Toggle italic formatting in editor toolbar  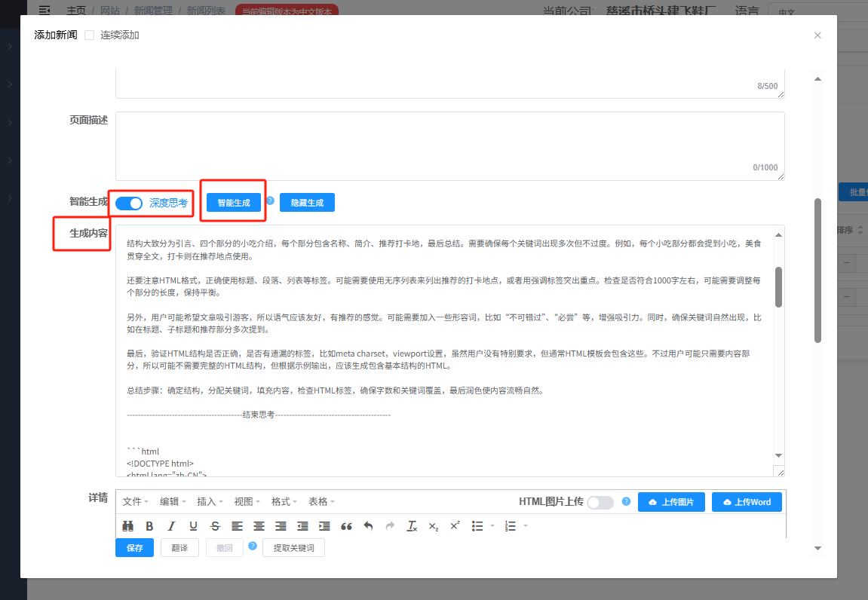[x=171, y=526]
